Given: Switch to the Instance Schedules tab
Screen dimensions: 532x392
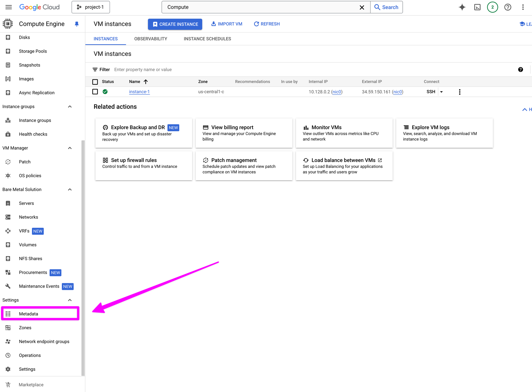Looking at the screenshot, I should click(x=207, y=39).
